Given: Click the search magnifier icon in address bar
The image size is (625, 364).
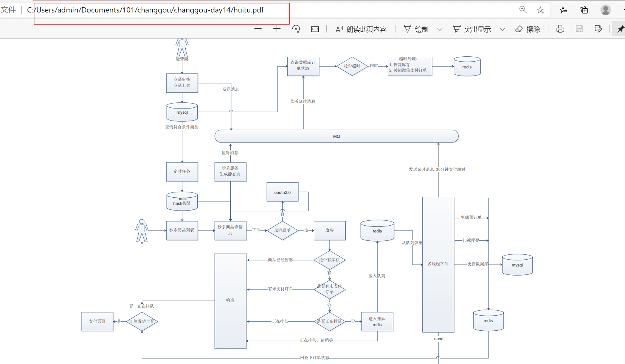Looking at the screenshot, I should pos(523,10).
